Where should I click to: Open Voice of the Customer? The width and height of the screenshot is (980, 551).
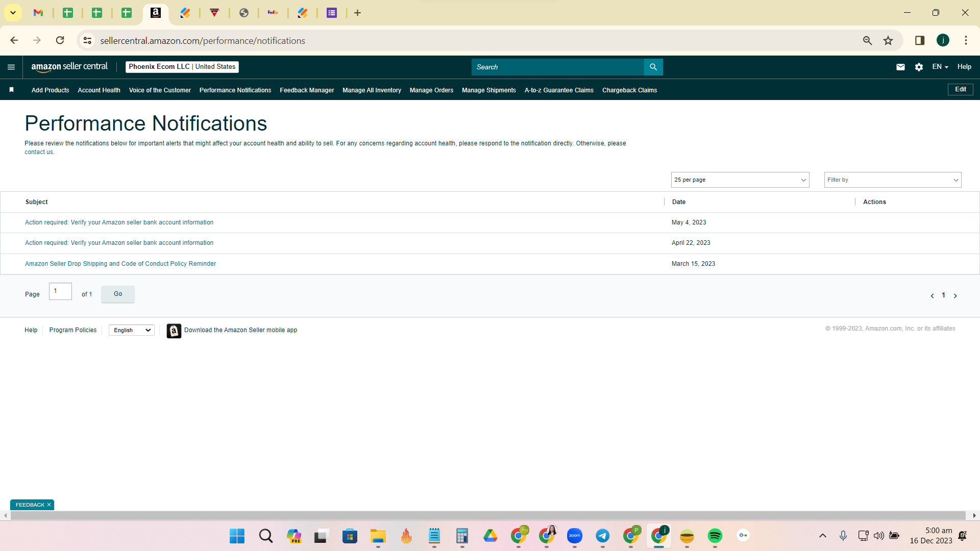tap(160, 90)
